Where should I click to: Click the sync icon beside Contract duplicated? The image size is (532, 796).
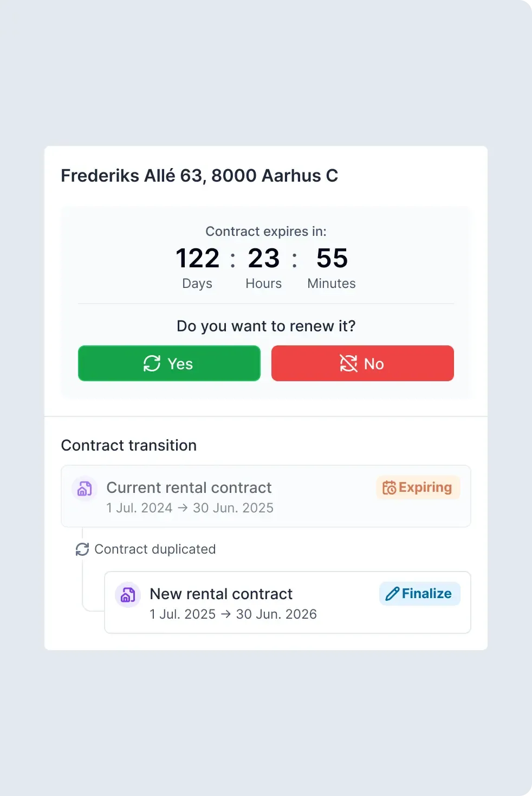click(x=82, y=549)
